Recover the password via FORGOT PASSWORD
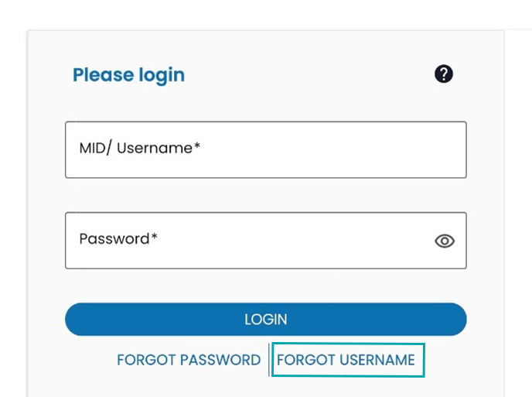 pyautogui.click(x=189, y=360)
